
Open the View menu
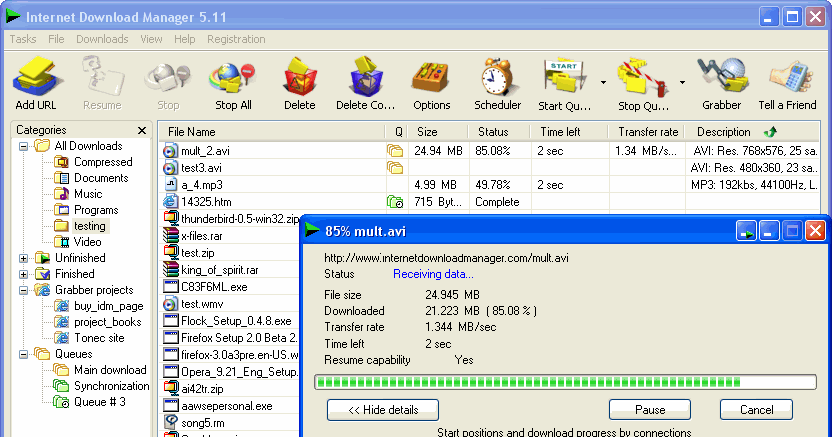151,39
